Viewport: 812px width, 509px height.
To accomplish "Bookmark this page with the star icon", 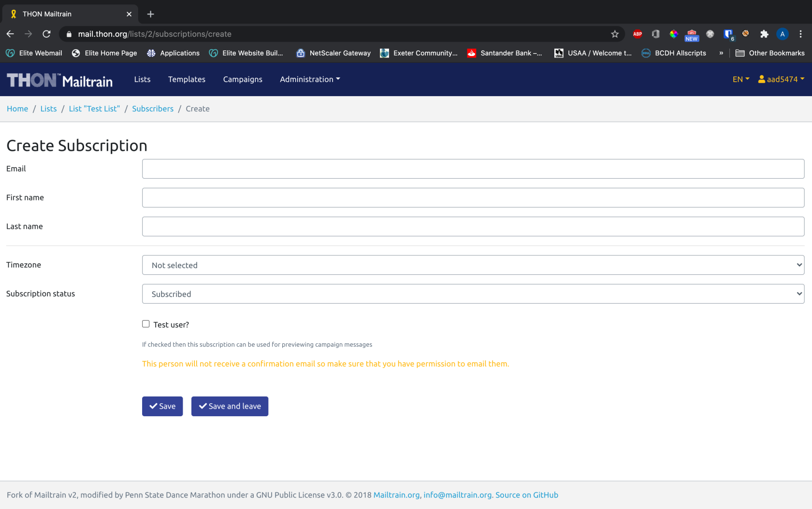I will coord(615,34).
